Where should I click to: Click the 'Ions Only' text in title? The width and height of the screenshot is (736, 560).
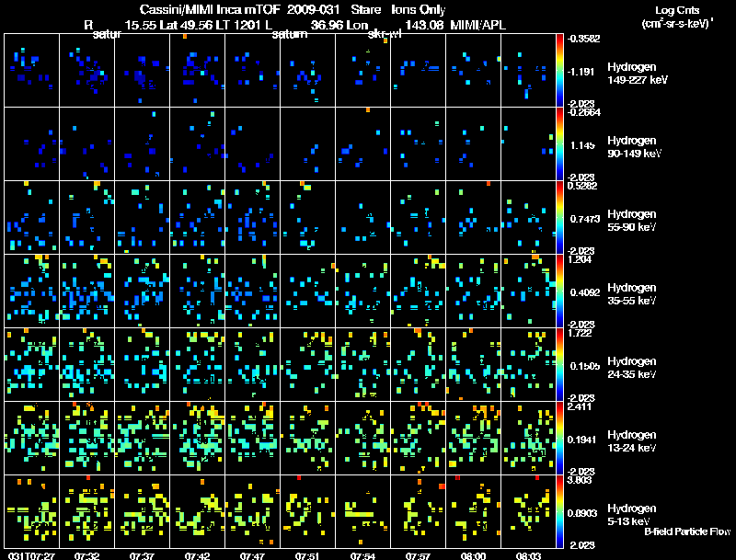pos(419,9)
